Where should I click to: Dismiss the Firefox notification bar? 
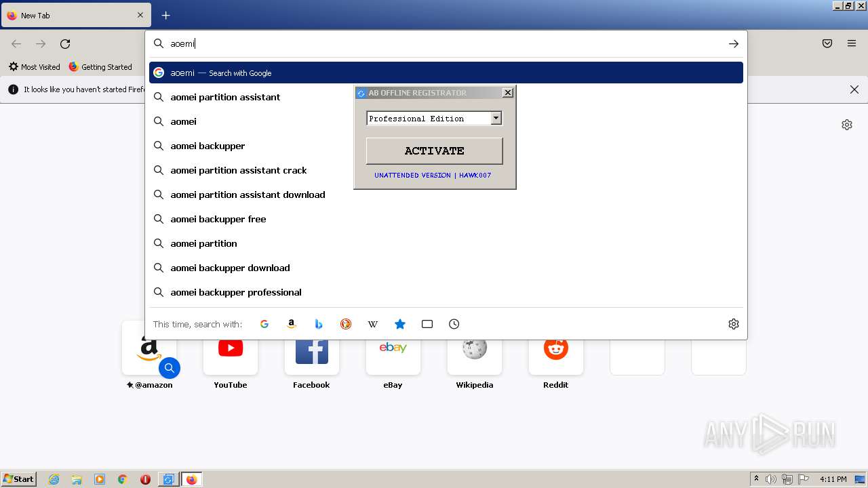click(x=854, y=89)
